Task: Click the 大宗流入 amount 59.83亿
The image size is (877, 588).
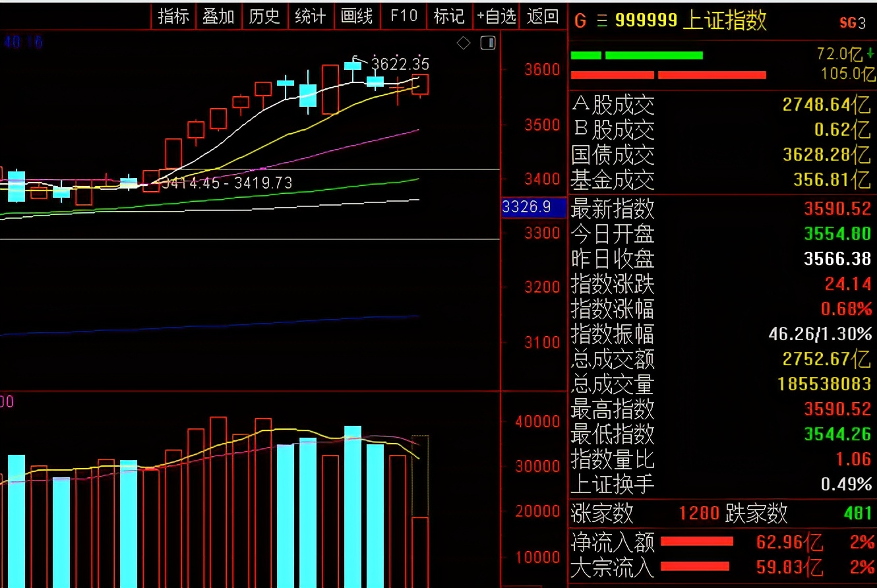Action: pos(790,567)
